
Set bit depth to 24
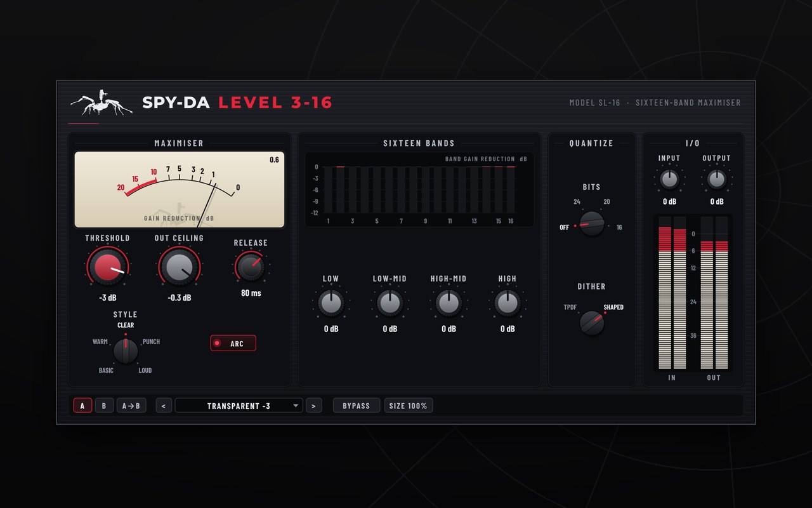[x=577, y=202]
